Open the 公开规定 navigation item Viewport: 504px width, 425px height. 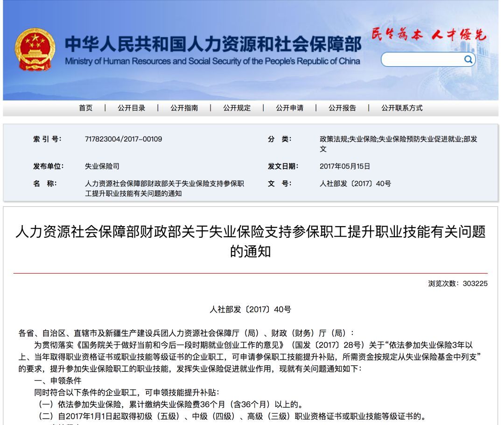[237, 108]
